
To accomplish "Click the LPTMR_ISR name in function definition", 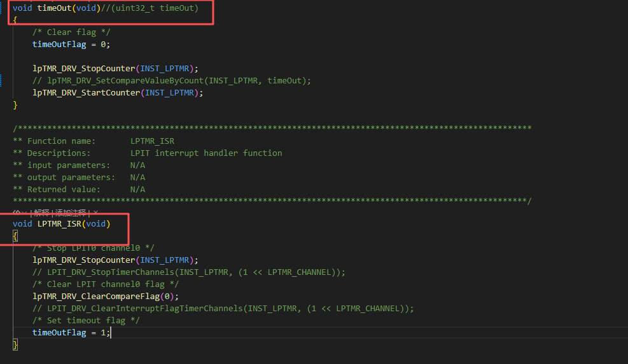I will [59, 224].
